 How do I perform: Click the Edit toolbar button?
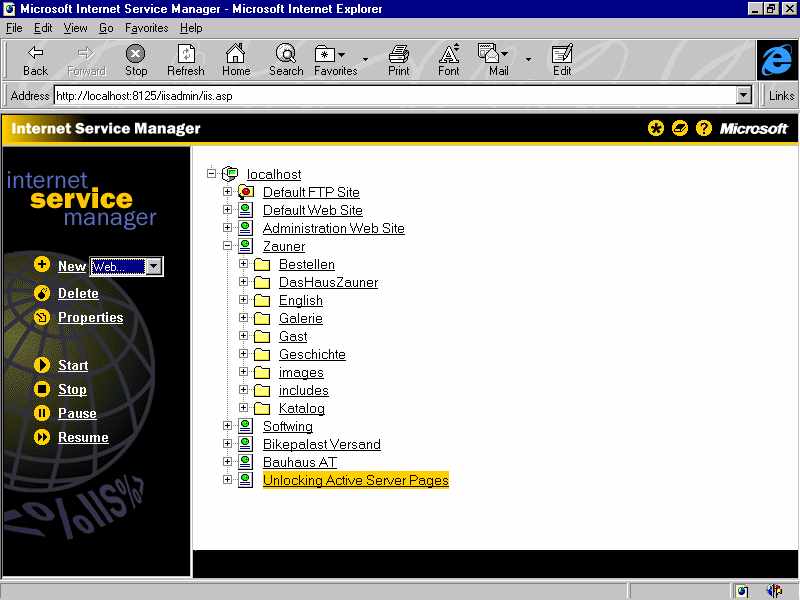(x=562, y=60)
